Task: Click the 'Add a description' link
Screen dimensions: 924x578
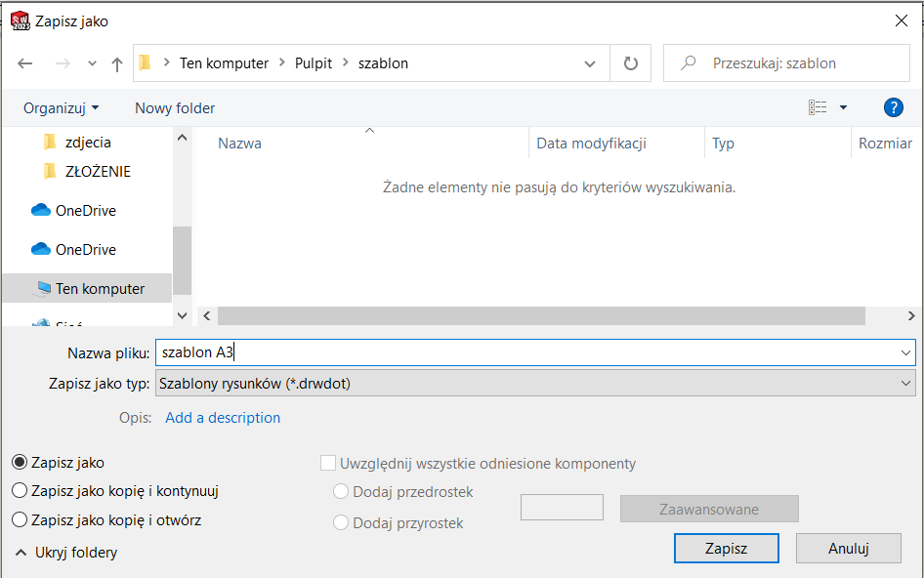Action: pos(223,418)
